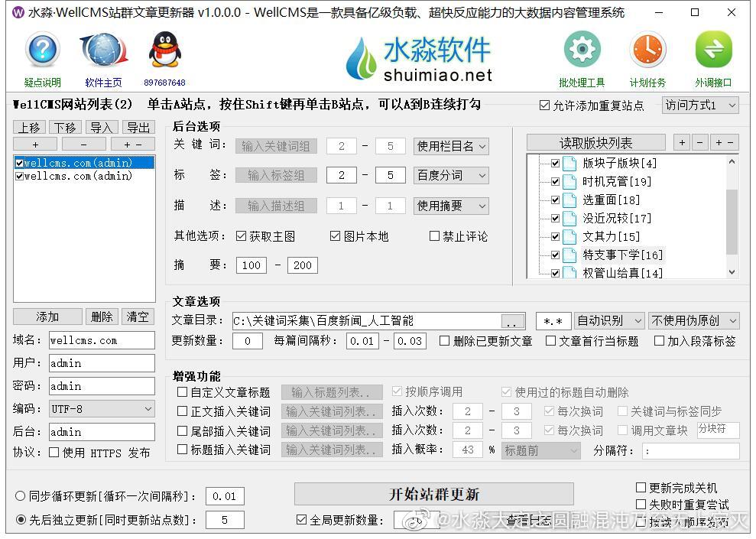Click the 导入 button

[x=102, y=127]
